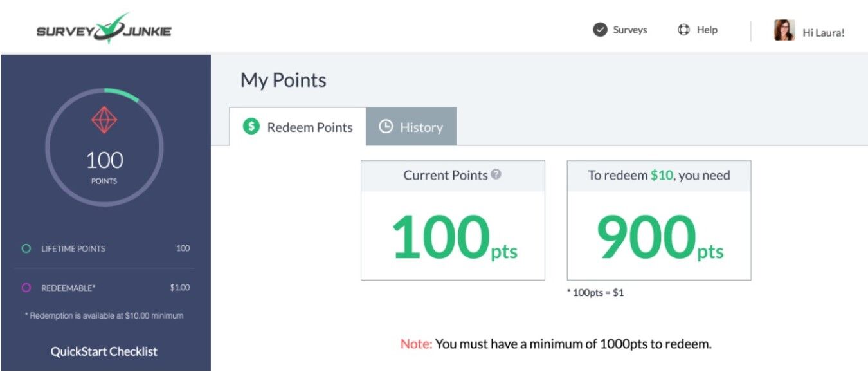The image size is (868, 381).
Task: Click the green dollar sign icon
Action: pos(251,127)
